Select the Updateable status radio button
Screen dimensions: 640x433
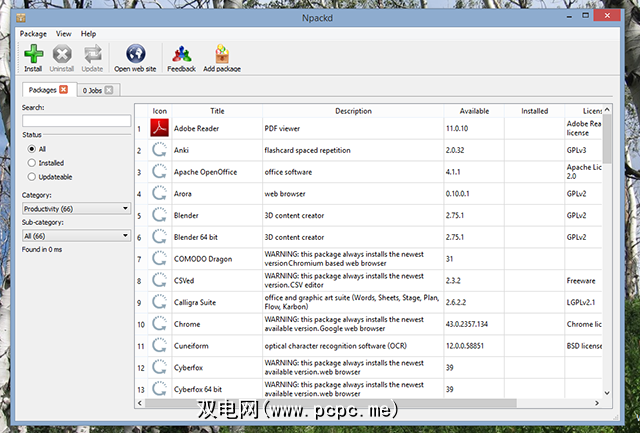[31, 177]
